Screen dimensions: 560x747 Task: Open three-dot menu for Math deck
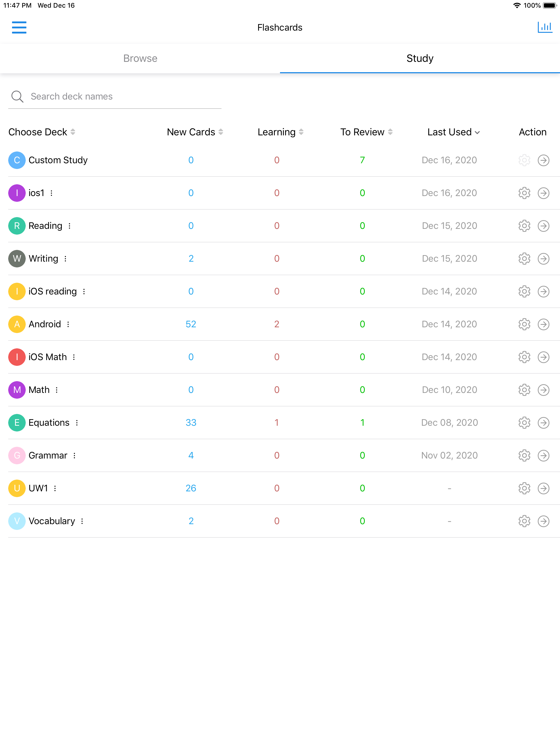[x=57, y=390]
